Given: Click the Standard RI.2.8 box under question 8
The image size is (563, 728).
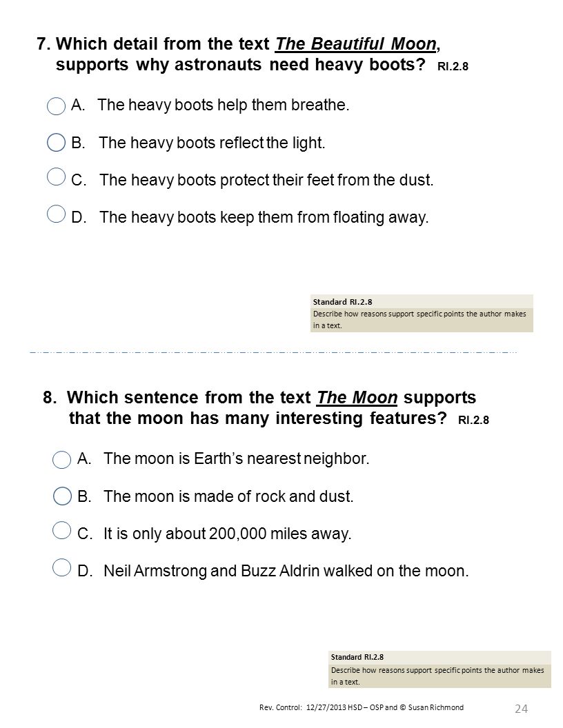Looking at the screenshot, I should 439,669.
